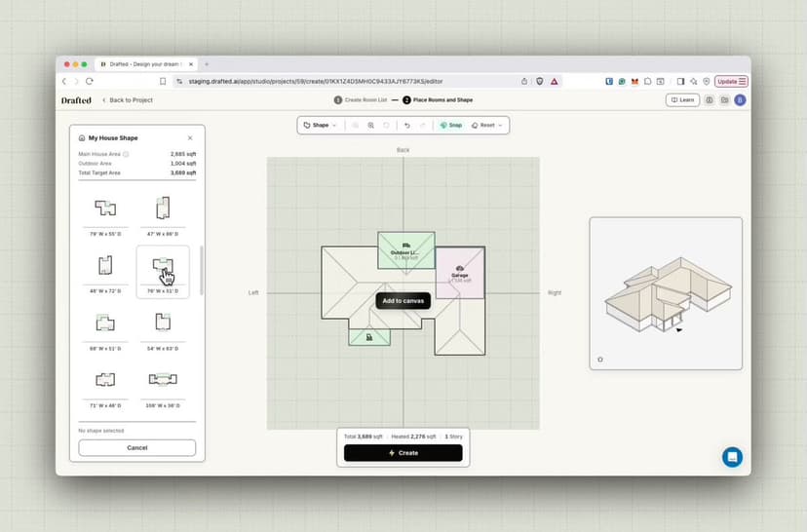Toggle the browser sidebar panel icon
Screen dimensions: 807x532
(x=680, y=81)
